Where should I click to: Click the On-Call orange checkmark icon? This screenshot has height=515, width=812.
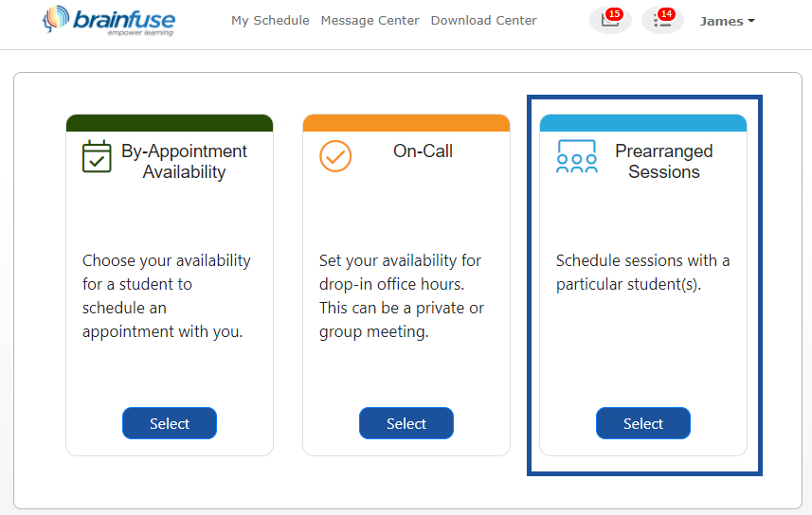click(335, 156)
